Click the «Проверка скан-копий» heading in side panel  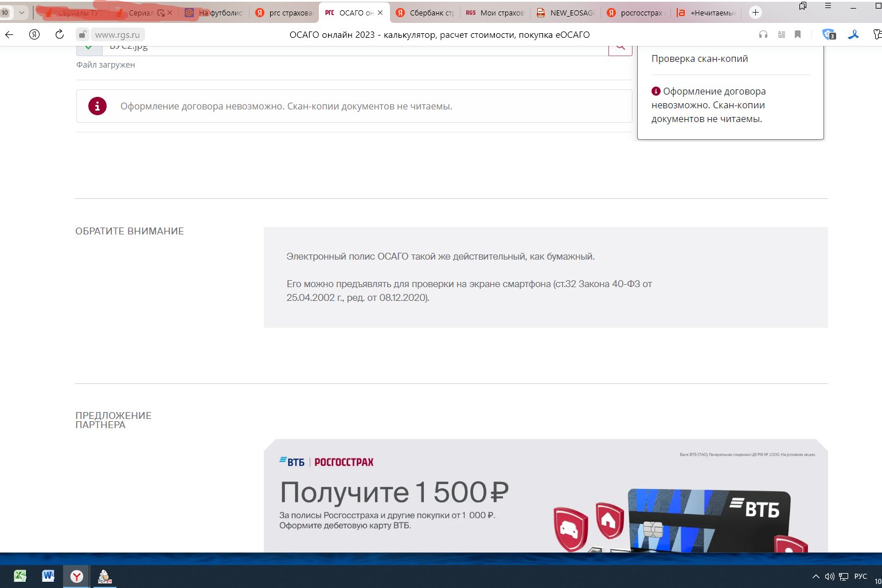(x=700, y=58)
